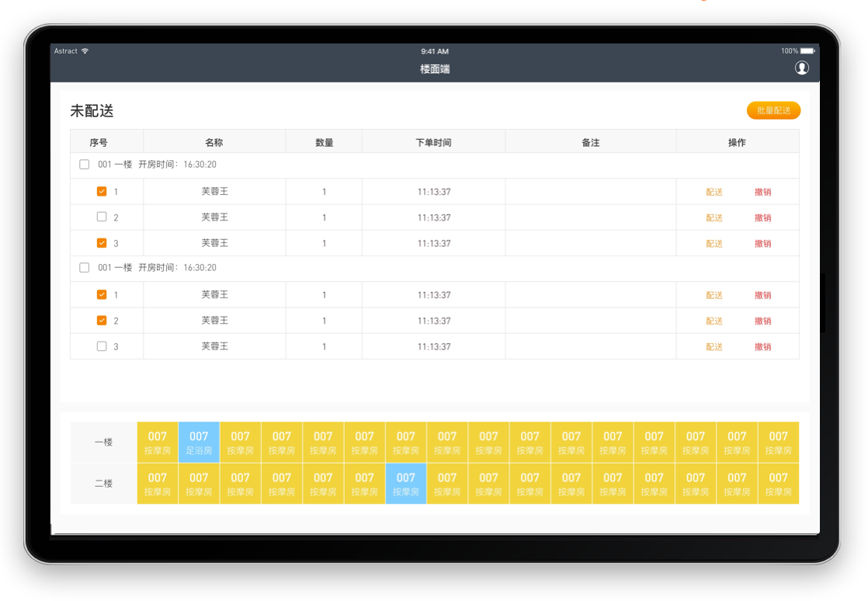Click 配送 for item 1 in first group
868x601 pixels.
(x=714, y=193)
